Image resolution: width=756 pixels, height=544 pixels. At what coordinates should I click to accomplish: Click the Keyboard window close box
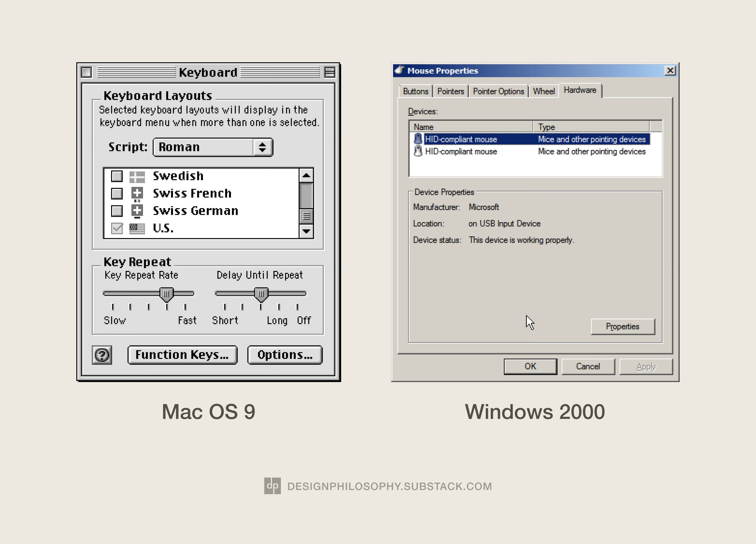pyautogui.click(x=86, y=72)
